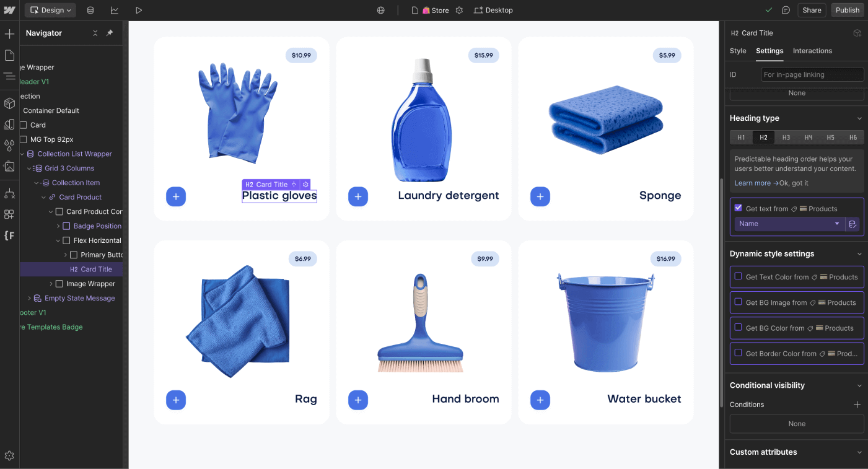Expand the Badge Position tree node
Image resolution: width=868 pixels, height=469 pixels.
pyautogui.click(x=58, y=226)
